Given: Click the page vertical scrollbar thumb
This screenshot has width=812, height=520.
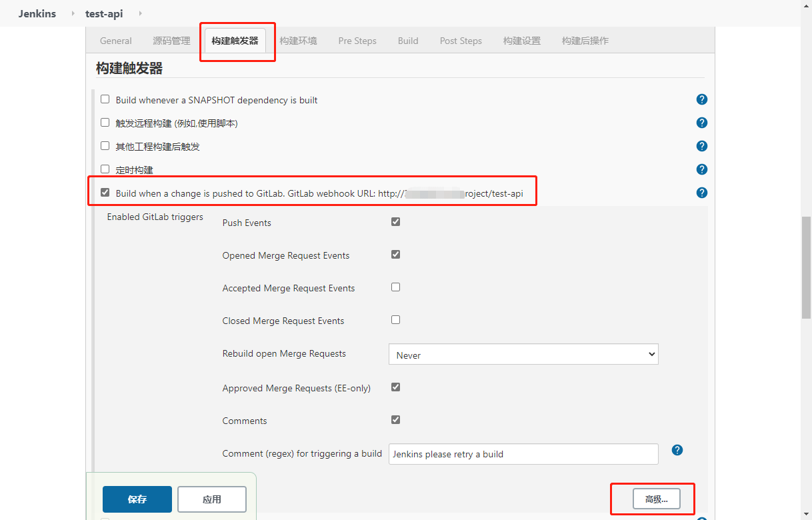Looking at the screenshot, I should coord(806,267).
